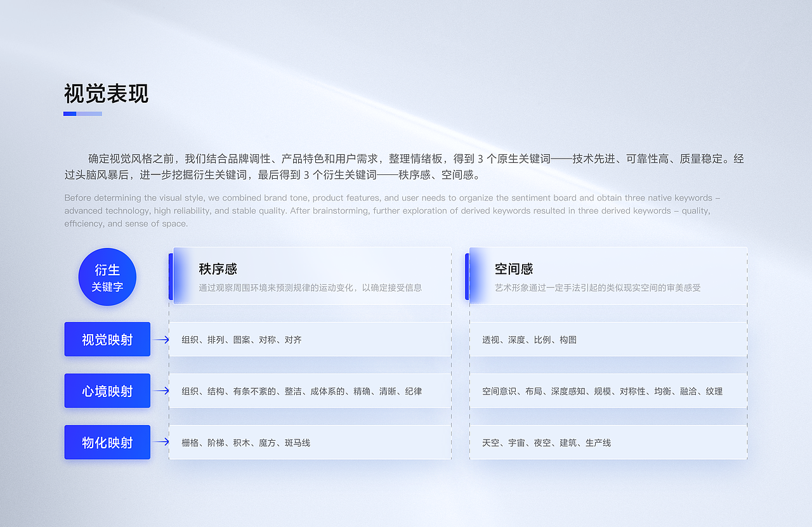Click the row starting 空间意识、布局、深度感知

tap(608, 391)
